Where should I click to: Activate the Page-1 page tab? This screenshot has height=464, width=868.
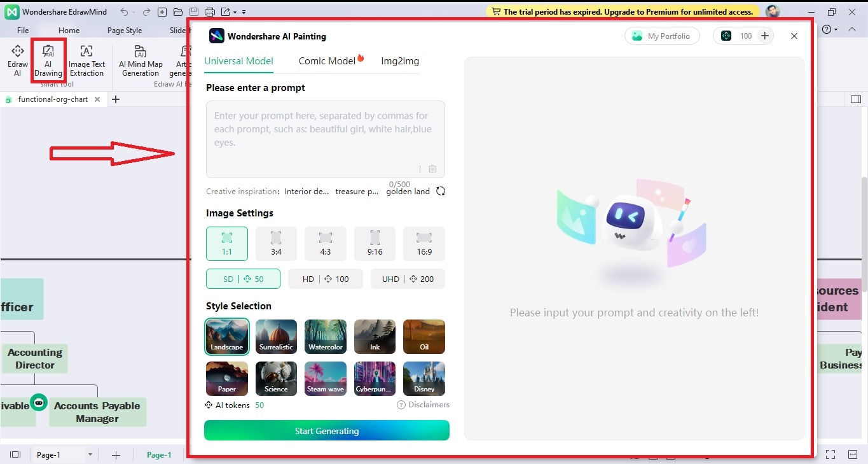[x=159, y=454]
